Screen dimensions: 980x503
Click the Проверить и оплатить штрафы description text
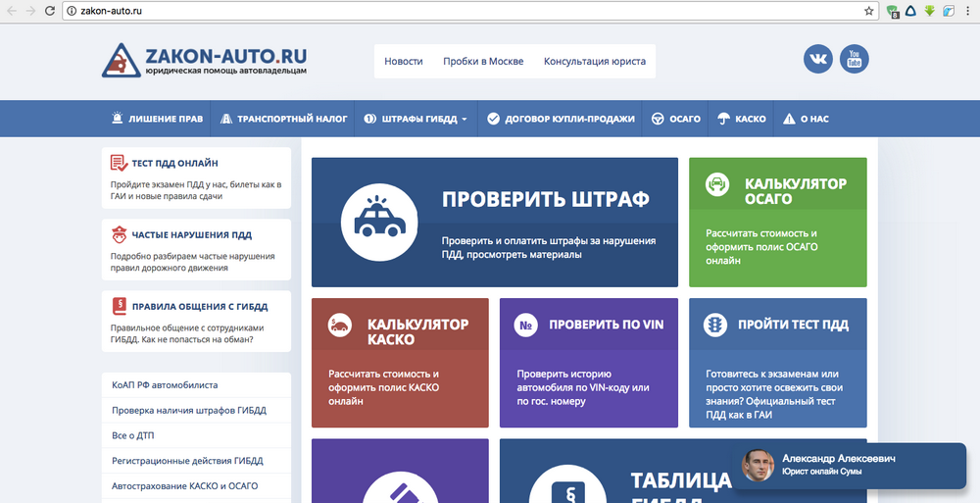(548, 248)
